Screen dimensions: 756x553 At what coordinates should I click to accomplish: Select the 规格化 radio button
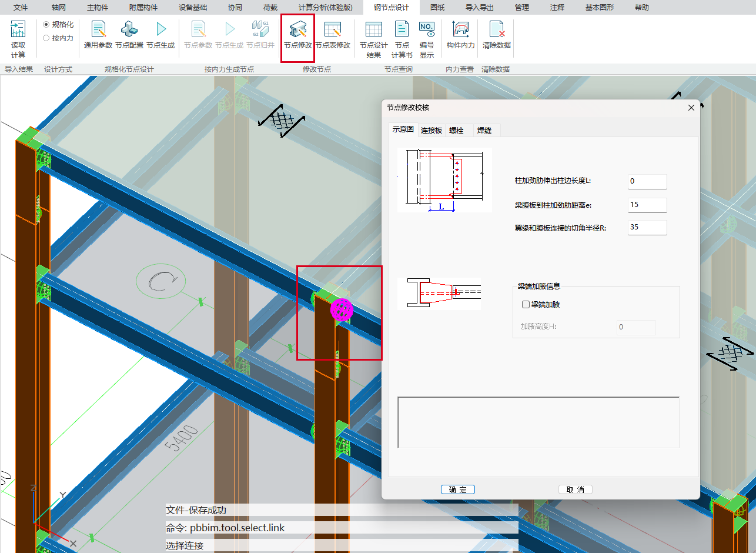(x=46, y=25)
